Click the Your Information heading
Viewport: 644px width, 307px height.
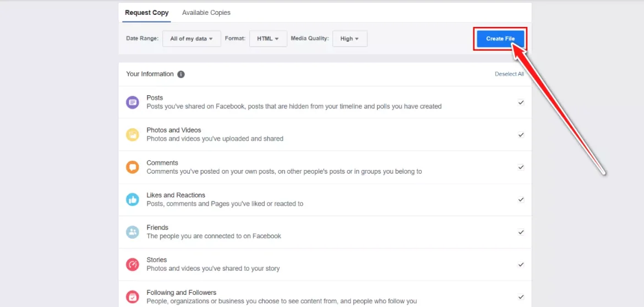[x=150, y=74]
